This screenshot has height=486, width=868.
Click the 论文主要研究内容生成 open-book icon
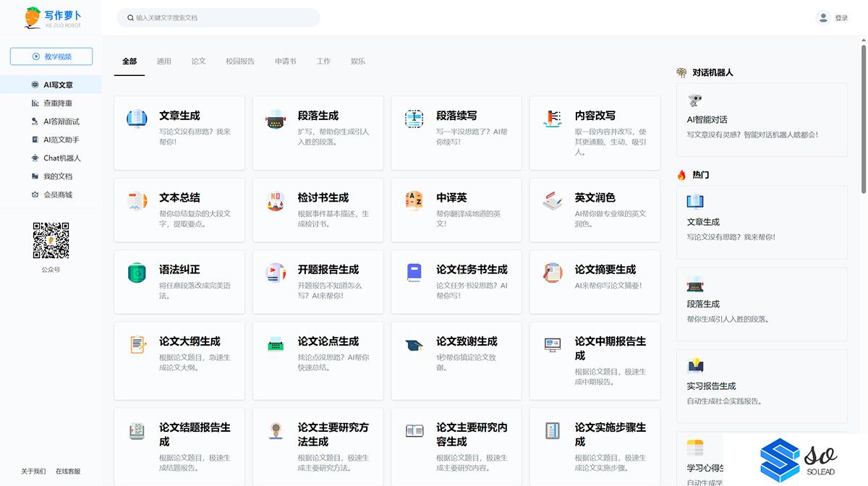pyautogui.click(x=414, y=430)
